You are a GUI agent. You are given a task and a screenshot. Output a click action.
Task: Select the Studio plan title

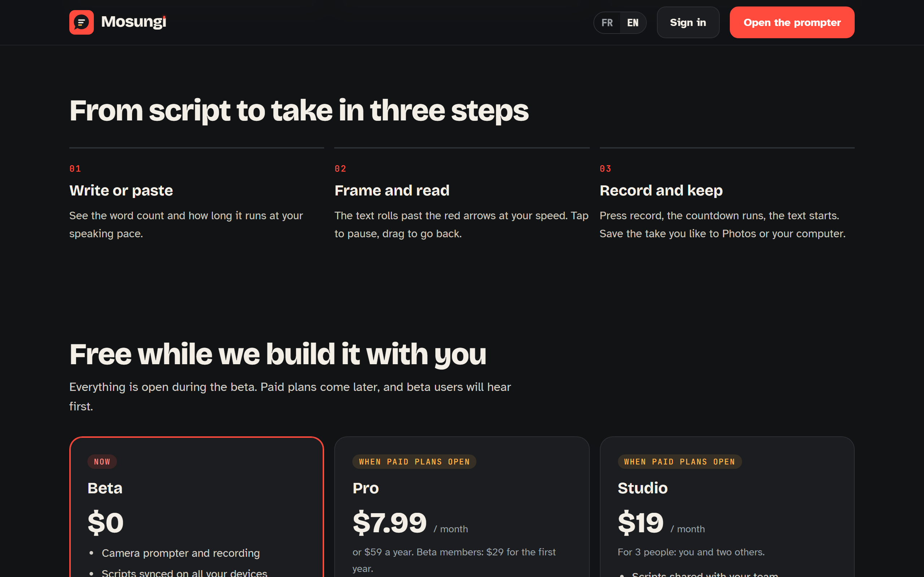642,488
